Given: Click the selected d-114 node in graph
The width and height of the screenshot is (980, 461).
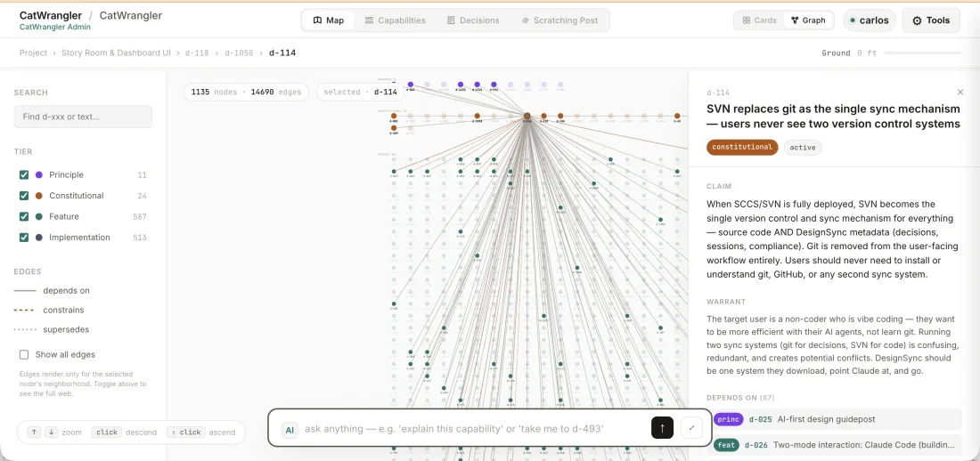Looking at the screenshot, I should (x=527, y=116).
